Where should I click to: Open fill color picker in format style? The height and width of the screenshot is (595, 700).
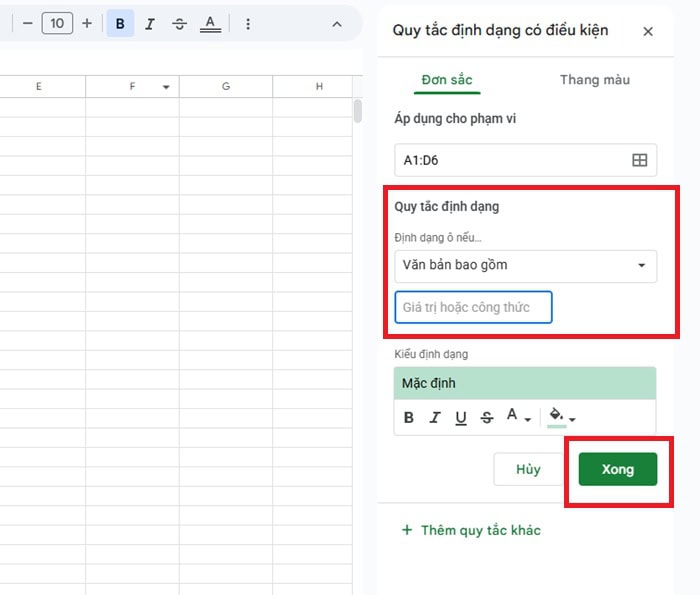560,417
